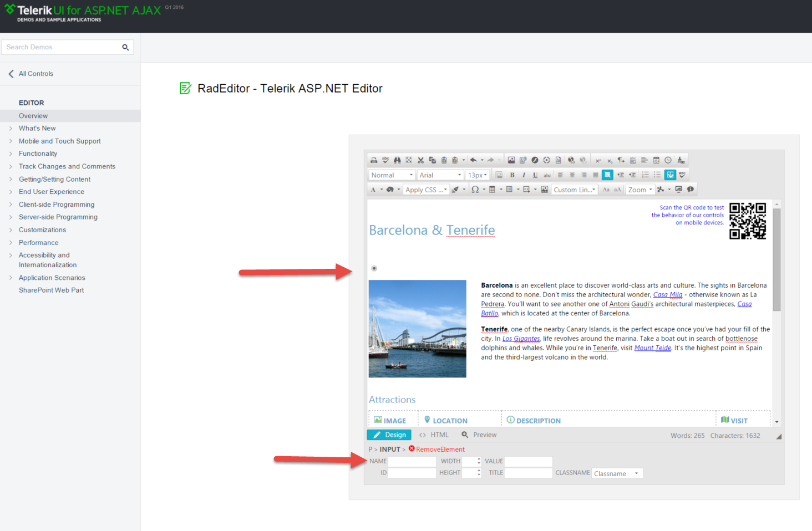Switch to Design mode tab
The width and height of the screenshot is (812, 531).
(x=389, y=435)
